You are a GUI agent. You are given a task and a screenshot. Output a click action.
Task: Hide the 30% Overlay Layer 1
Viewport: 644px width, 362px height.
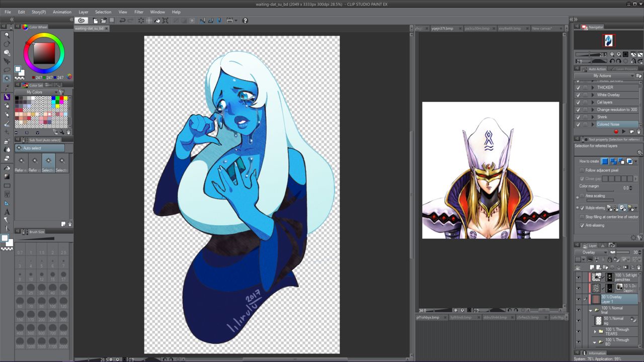coord(578,299)
